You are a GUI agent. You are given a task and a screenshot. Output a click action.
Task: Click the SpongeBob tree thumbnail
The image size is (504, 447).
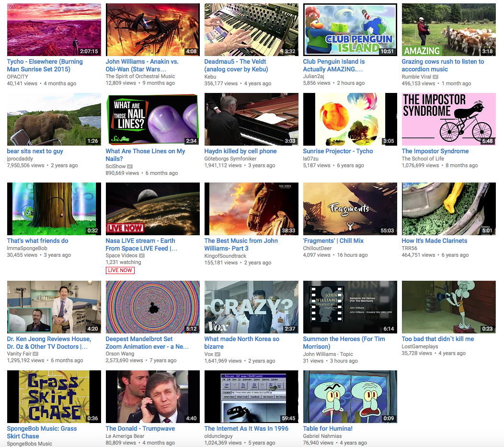coord(54,209)
